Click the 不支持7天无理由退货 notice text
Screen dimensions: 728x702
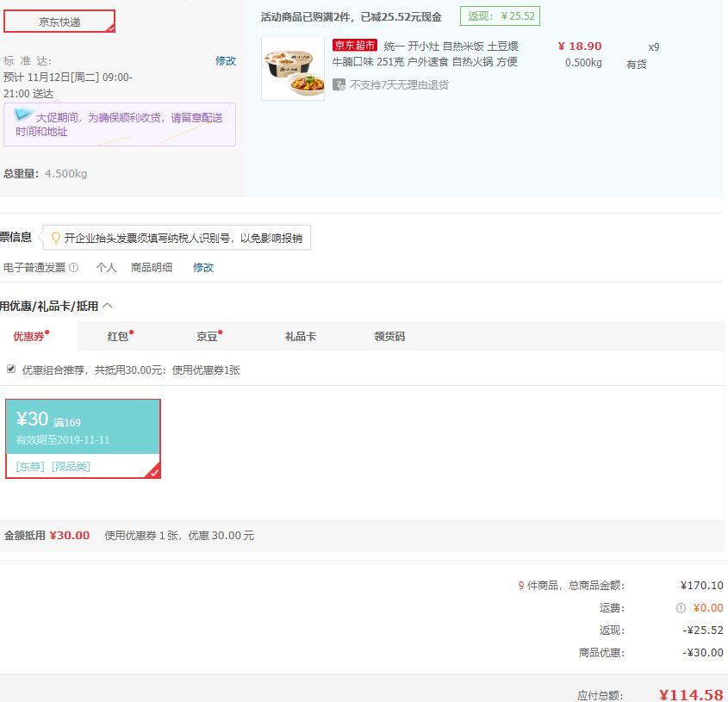[399, 84]
